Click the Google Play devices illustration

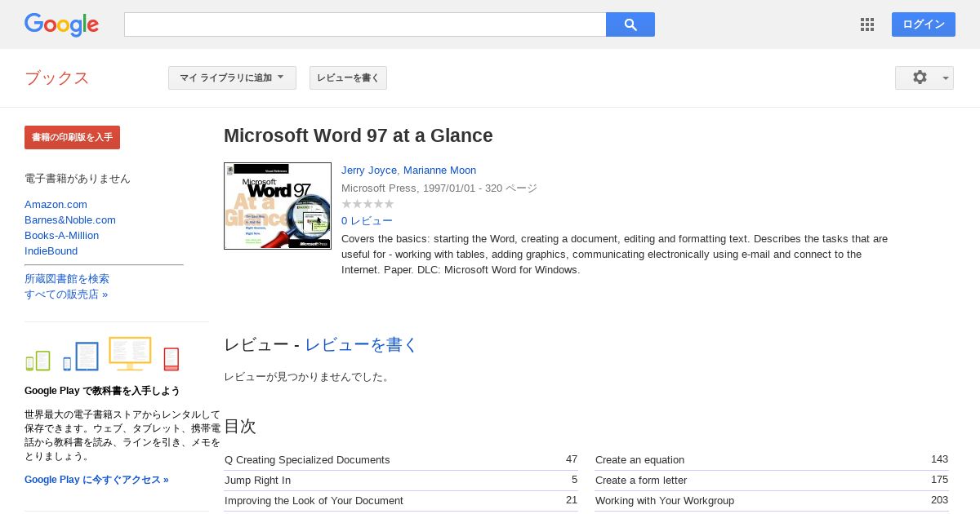[103, 354]
